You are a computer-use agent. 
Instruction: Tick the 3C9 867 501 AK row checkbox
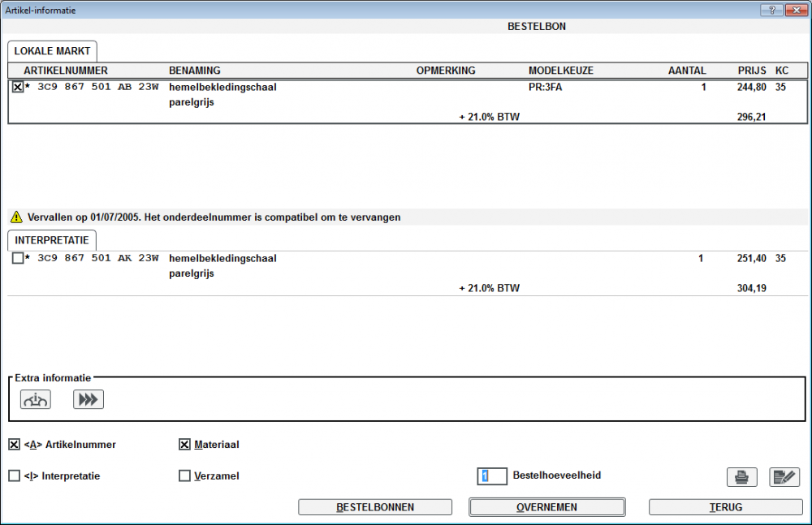click(x=18, y=259)
